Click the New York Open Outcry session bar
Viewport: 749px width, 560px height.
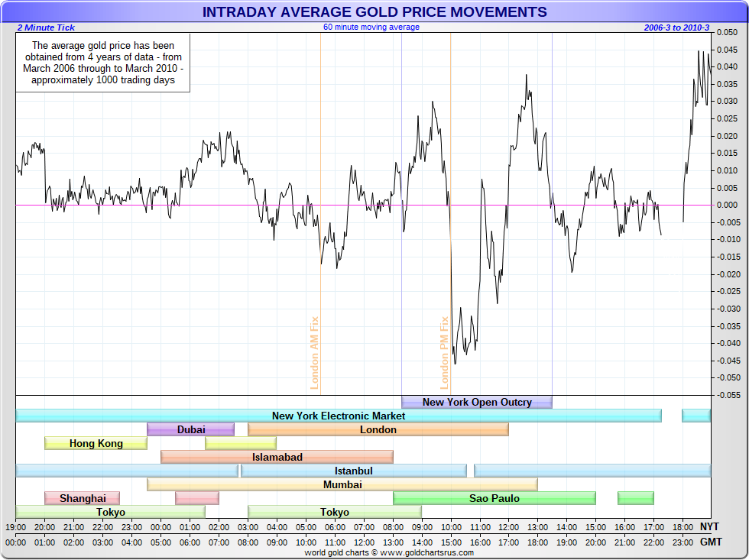click(477, 402)
